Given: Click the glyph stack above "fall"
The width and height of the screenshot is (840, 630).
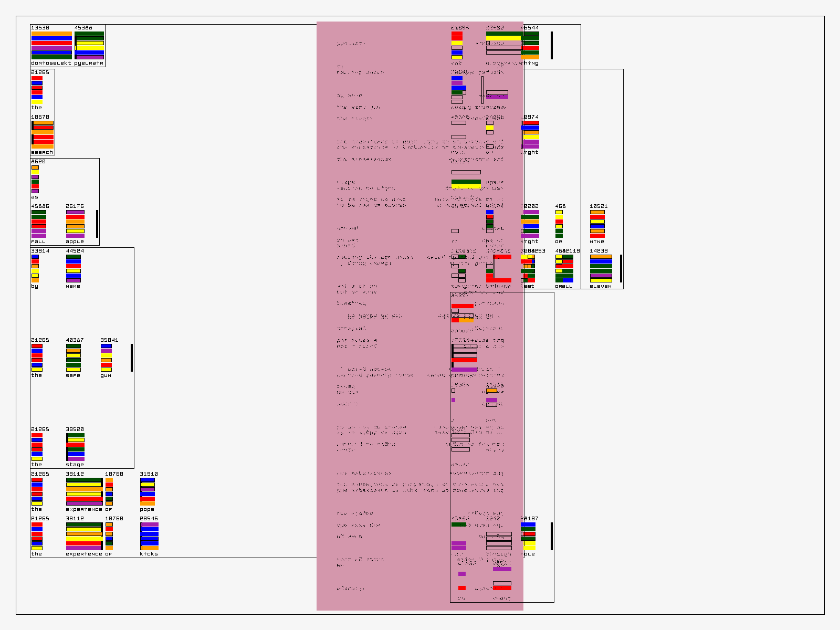Looking at the screenshot, I should coord(39,224).
